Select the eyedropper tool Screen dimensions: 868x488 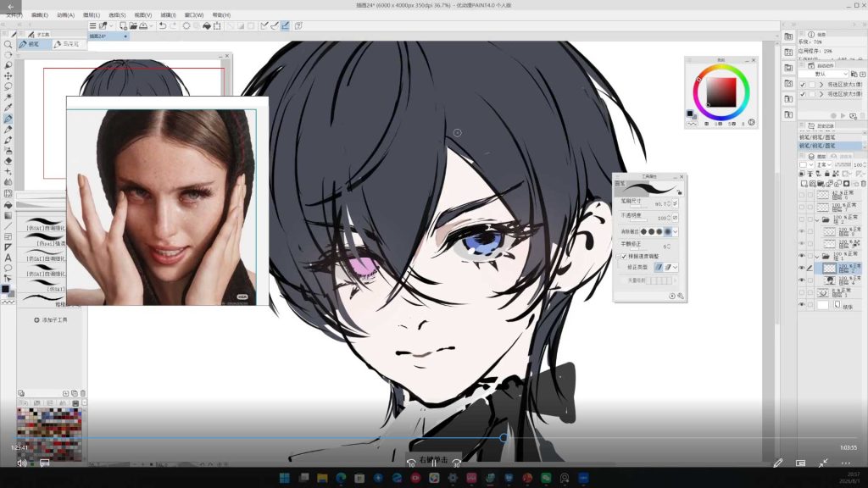(x=8, y=108)
